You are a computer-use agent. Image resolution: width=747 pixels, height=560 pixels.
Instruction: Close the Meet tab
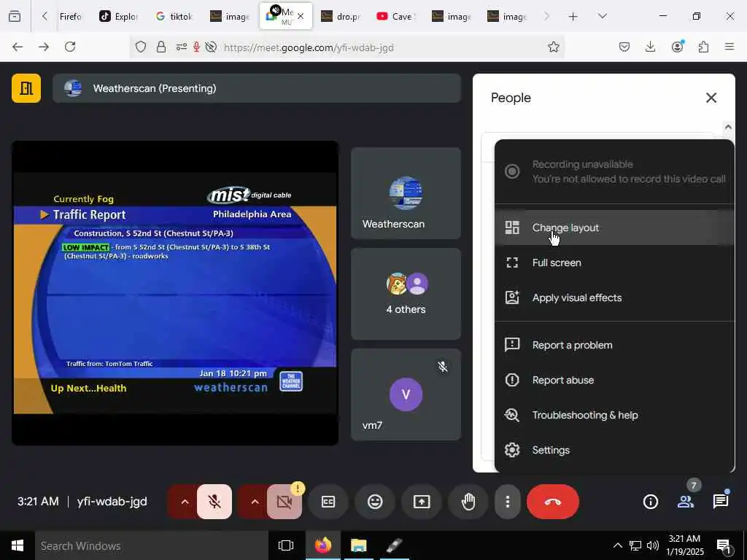(x=300, y=16)
